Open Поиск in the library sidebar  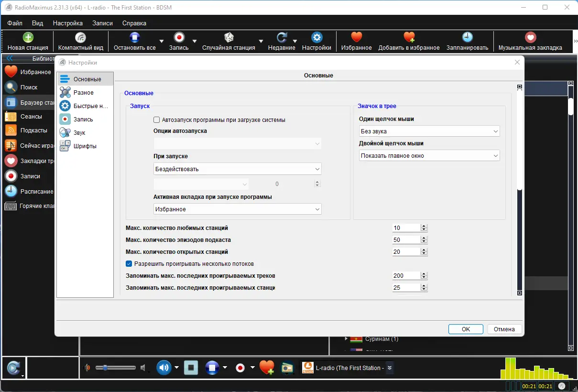[x=28, y=87]
